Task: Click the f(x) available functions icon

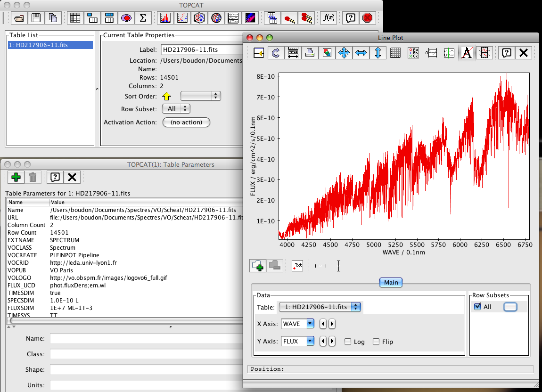Action: [x=328, y=18]
